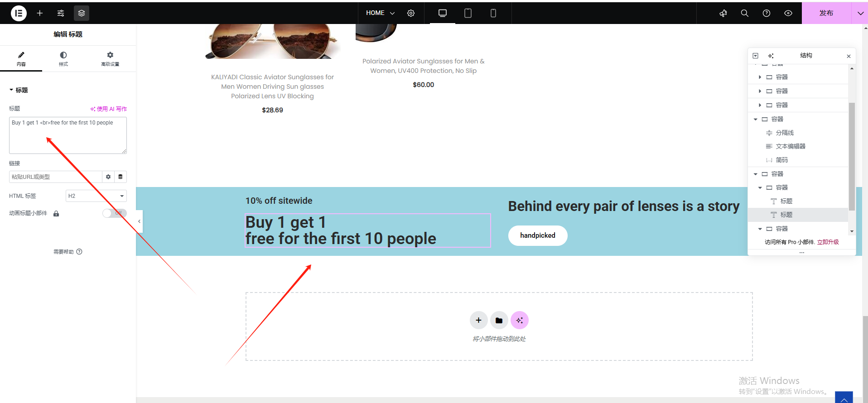Open the finder search icon
This screenshot has width=868, height=403.
744,13
